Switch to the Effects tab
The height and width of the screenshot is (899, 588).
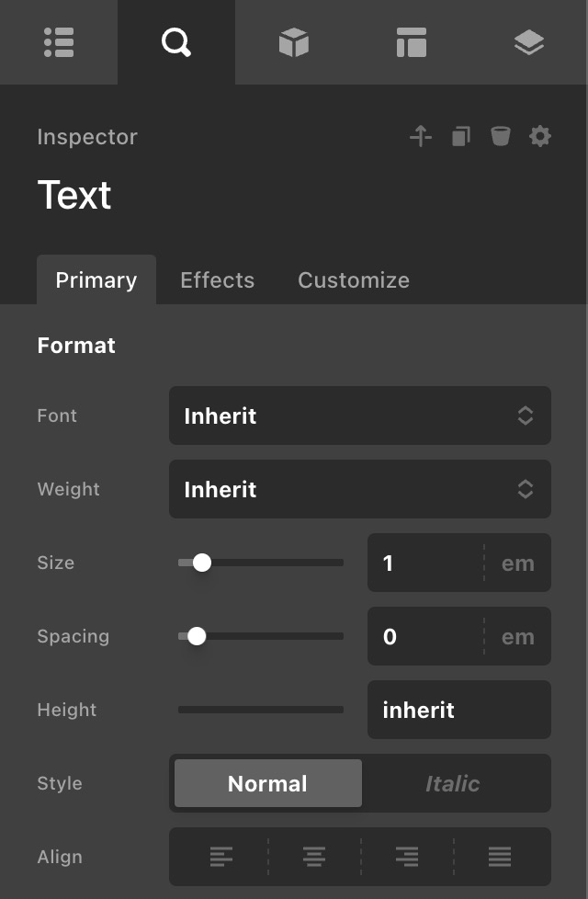coord(217,280)
